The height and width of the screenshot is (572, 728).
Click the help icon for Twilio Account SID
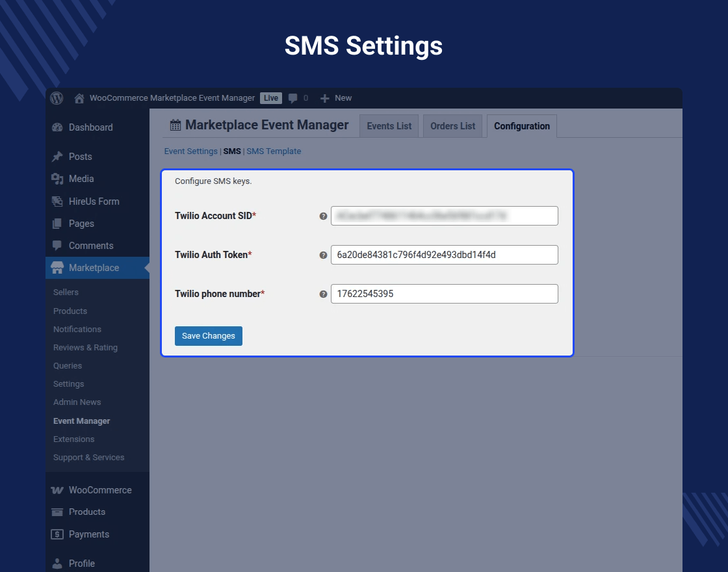(x=323, y=216)
